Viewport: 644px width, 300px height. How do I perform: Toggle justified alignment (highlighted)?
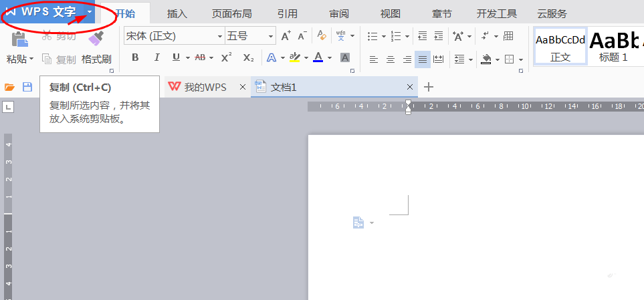point(423,60)
